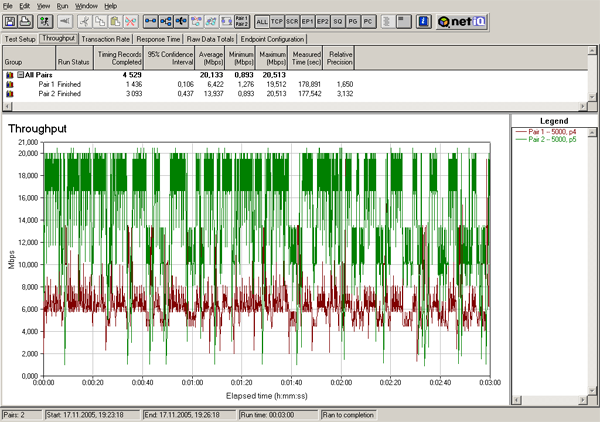This screenshot has height=422, width=600.
Task: Click the Run Status column header
Action: coord(74,62)
